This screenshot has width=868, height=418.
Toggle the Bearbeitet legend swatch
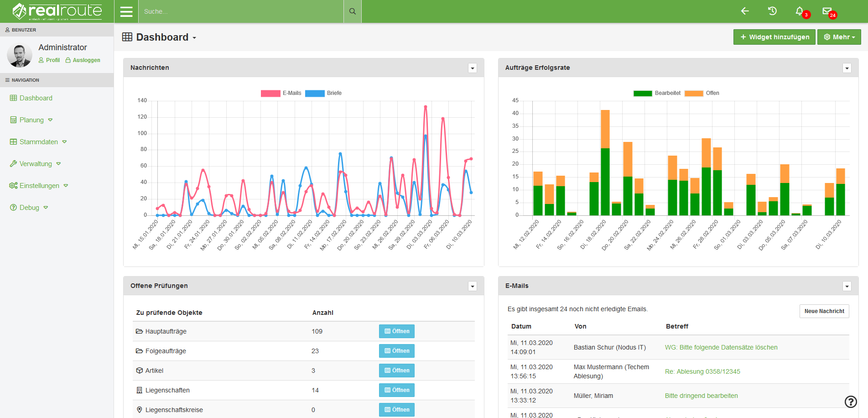pyautogui.click(x=643, y=93)
